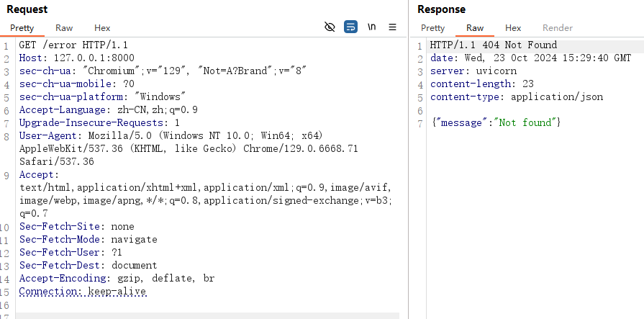
Task: Open the Request hamburger options menu
Action: click(393, 27)
